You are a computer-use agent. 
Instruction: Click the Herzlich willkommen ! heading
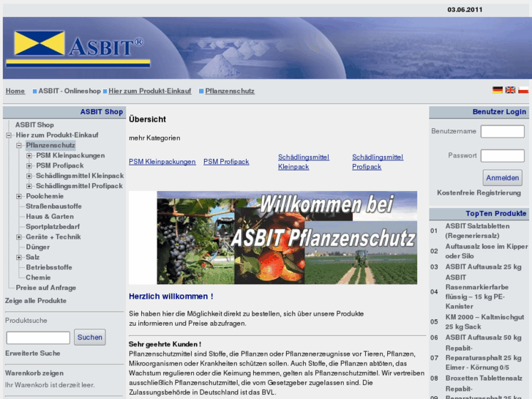pos(171,297)
